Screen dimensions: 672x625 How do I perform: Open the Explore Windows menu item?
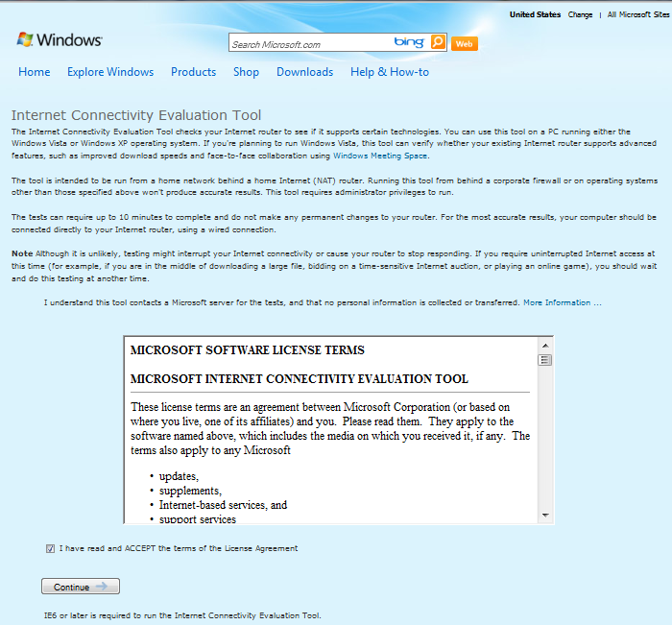(x=110, y=72)
